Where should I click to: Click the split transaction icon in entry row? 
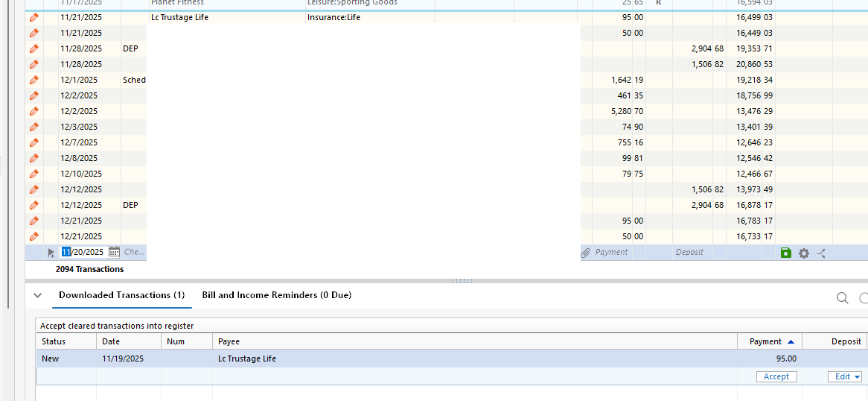coord(821,253)
